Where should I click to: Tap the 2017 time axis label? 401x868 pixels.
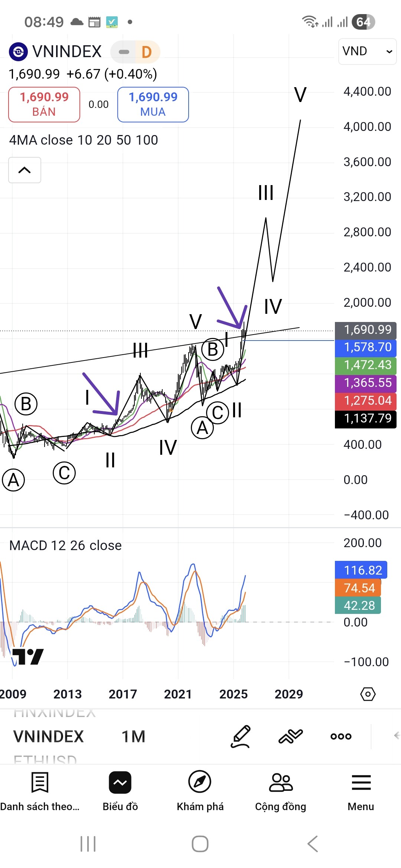click(123, 694)
